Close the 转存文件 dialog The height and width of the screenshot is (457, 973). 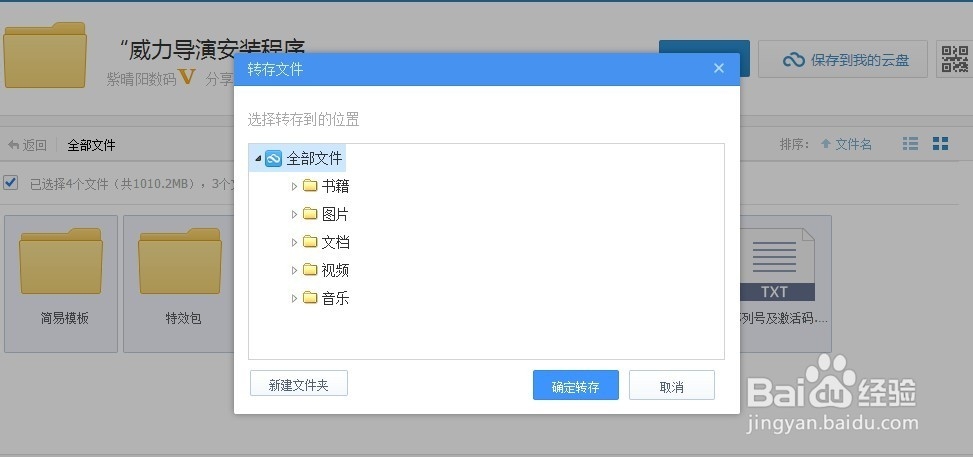coord(719,68)
